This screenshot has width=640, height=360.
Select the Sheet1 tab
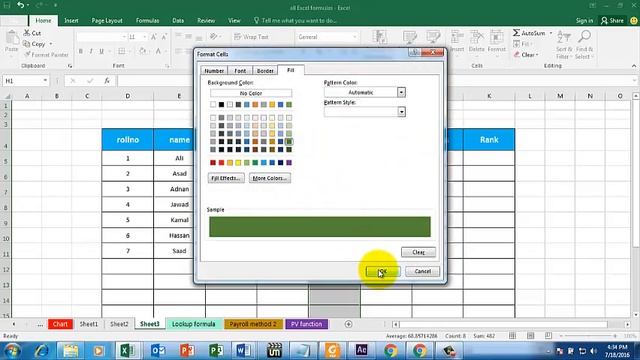(89, 324)
